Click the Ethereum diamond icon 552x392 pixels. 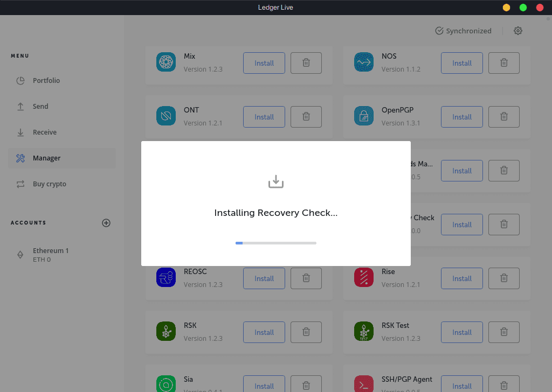coord(20,255)
